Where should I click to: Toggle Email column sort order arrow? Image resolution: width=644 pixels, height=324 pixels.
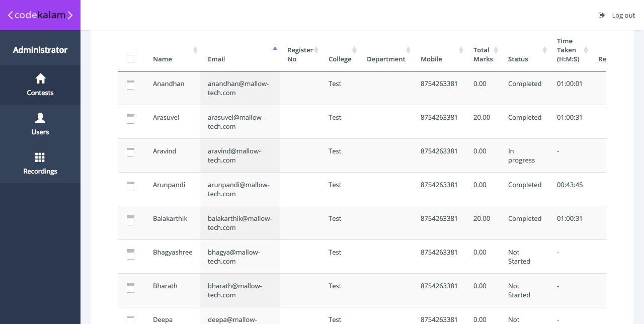tap(275, 48)
